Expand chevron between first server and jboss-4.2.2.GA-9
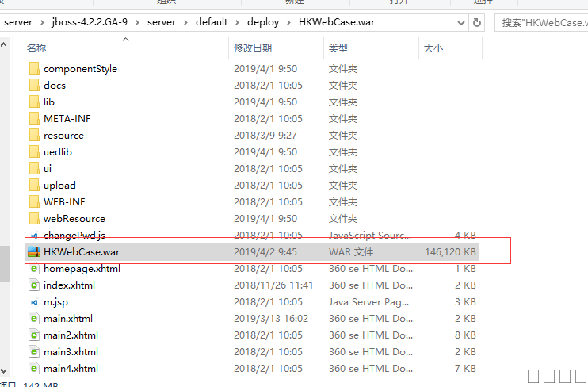This screenshot has width=588, height=387. pyautogui.click(x=42, y=22)
